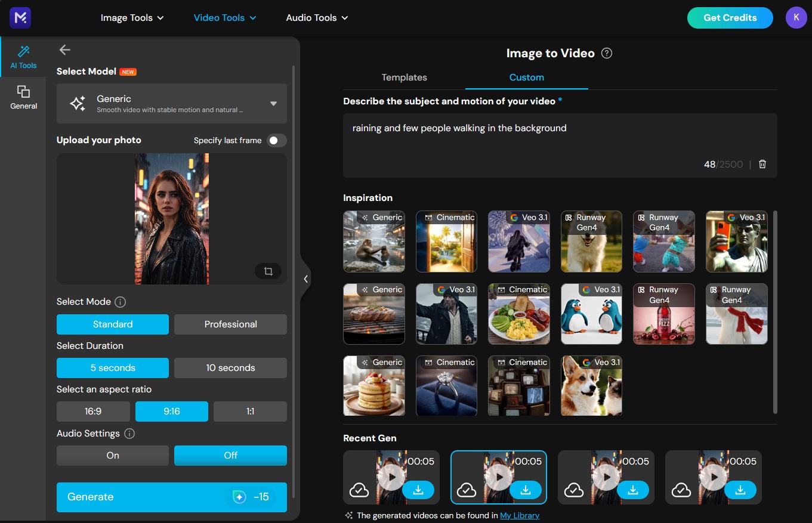812x523 pixels.
Task: Click the help icon beside Image to Video
Action: [607, 53]
